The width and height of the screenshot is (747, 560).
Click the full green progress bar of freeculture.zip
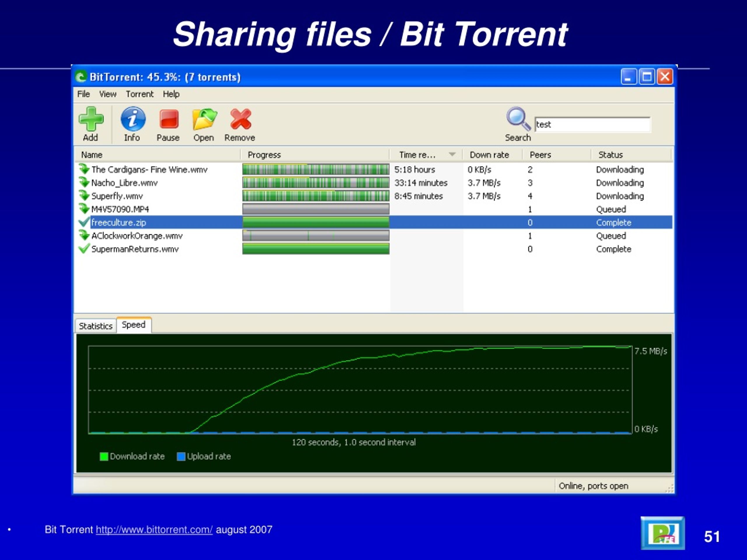pos(316,222)
